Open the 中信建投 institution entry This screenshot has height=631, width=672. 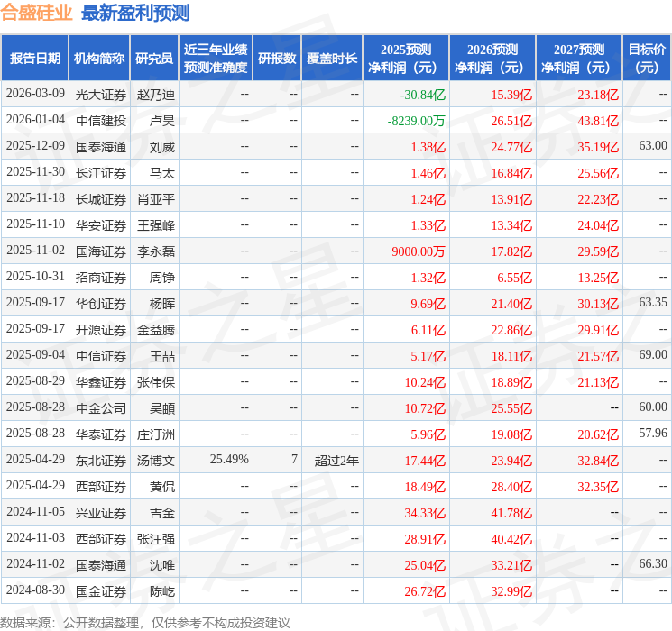100,120
